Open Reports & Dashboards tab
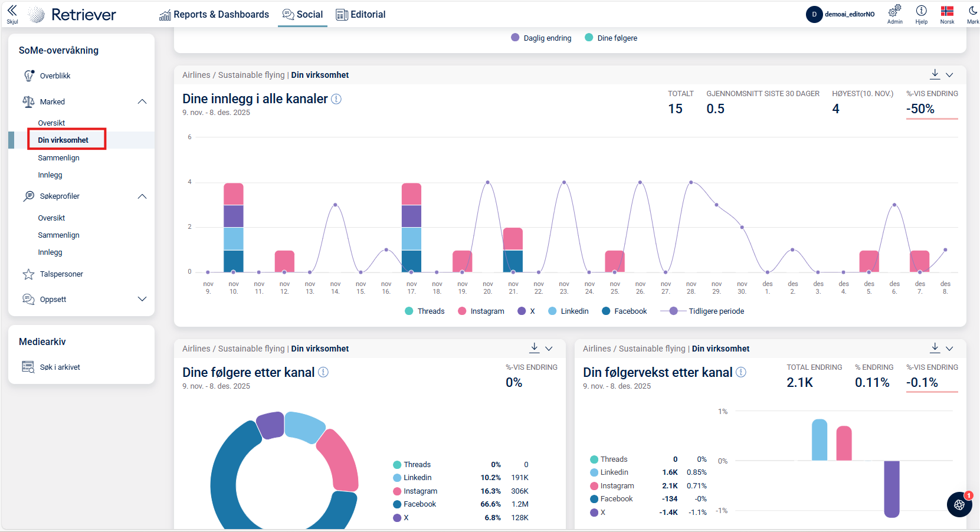 point(214,14)
